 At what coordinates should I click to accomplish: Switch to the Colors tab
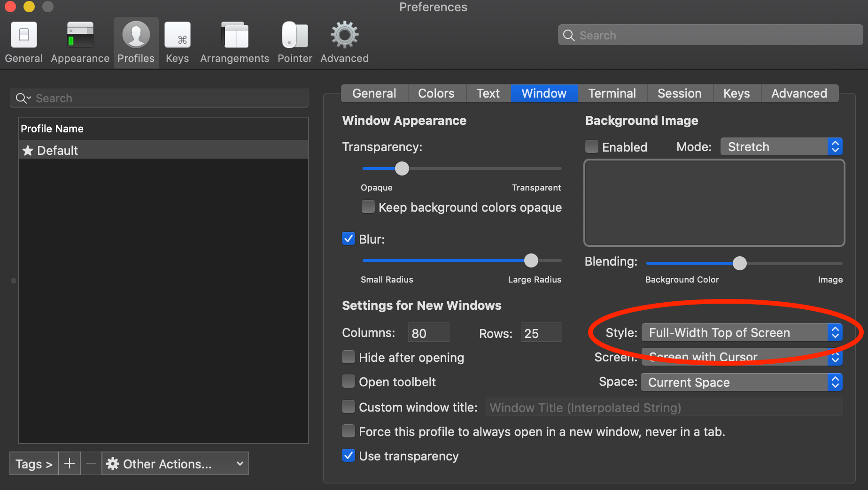pyautogui.click(x=436, y=93)
